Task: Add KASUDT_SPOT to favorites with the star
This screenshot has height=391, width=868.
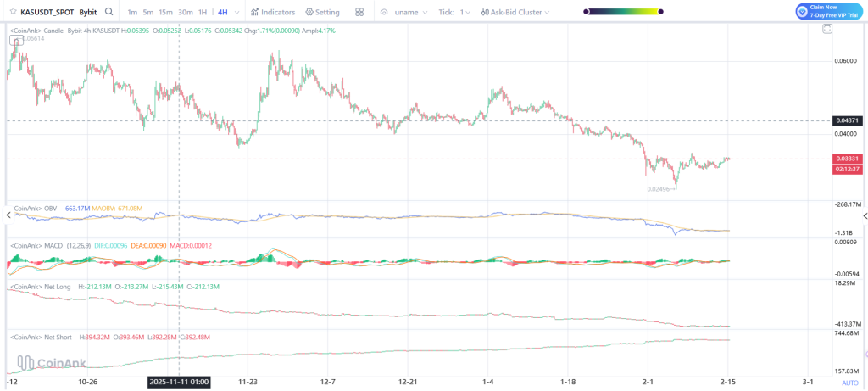Action: pyautogui.click(x=12, y=13)
